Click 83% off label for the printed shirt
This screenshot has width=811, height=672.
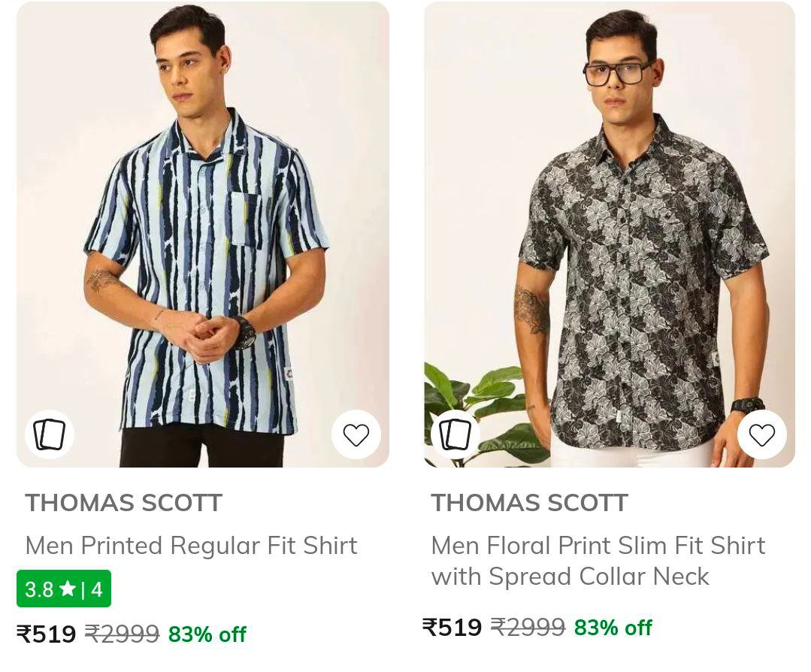[x=207, y=634]
